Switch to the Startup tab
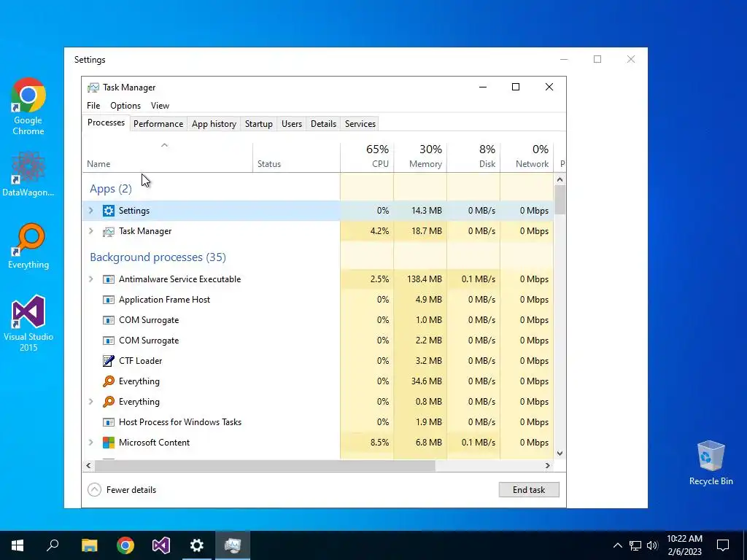This screenshot has height=560, width=747. [259, 124]
